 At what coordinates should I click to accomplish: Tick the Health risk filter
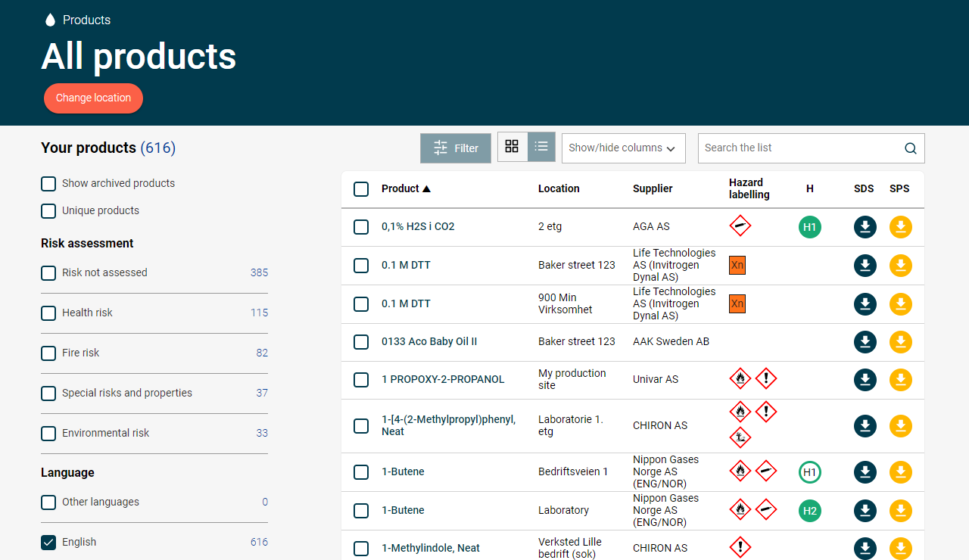tap(48, 313)
